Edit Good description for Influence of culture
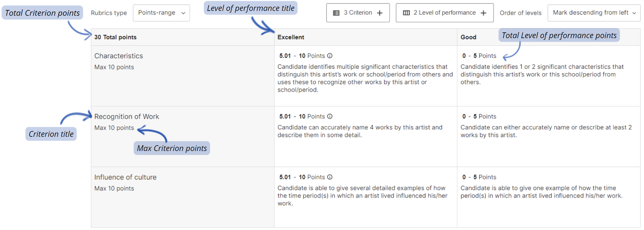644x230 pixels. point(542,192)
